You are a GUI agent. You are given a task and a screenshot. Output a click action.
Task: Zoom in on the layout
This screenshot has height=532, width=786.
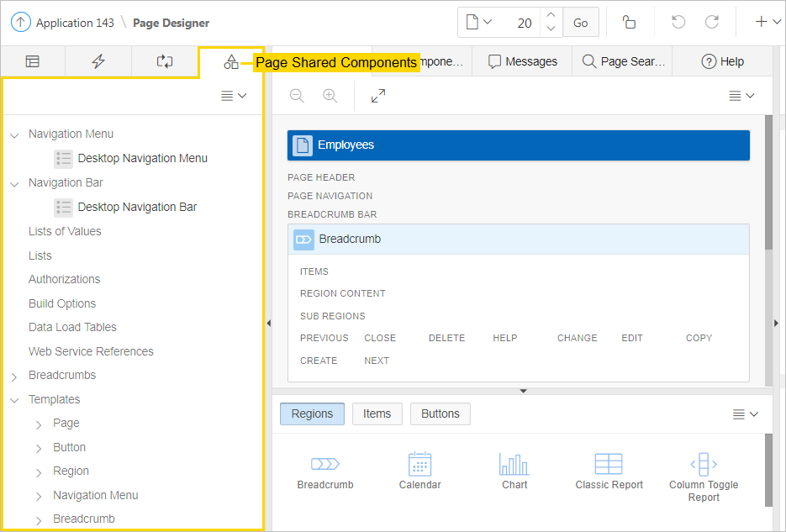click(x=330, y=96)
